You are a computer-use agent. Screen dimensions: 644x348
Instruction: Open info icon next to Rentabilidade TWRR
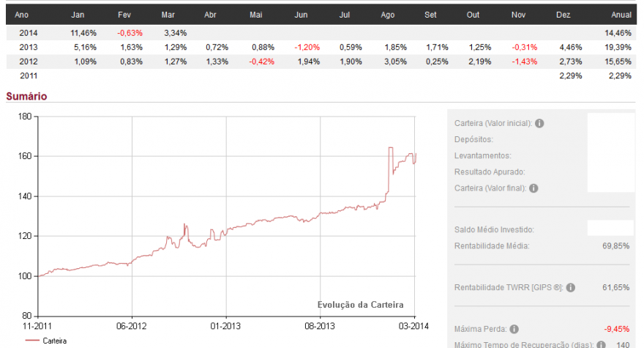(x=571, y=287)
